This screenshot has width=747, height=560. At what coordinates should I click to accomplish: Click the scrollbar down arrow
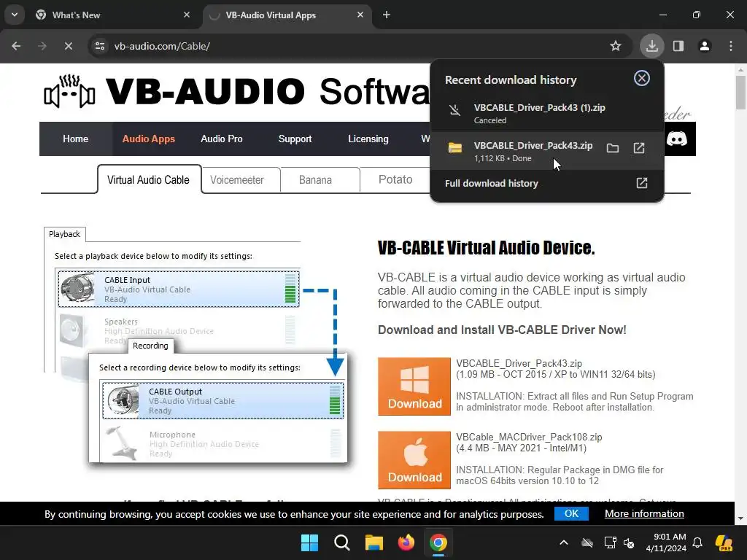pyautogui.click(x=740, y=518)
